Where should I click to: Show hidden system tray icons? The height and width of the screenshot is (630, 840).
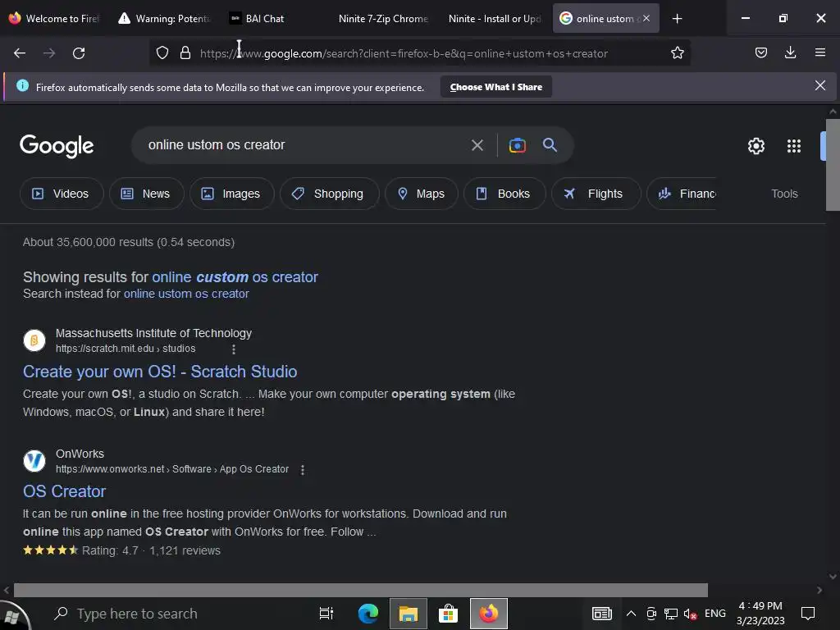point(631,614)
